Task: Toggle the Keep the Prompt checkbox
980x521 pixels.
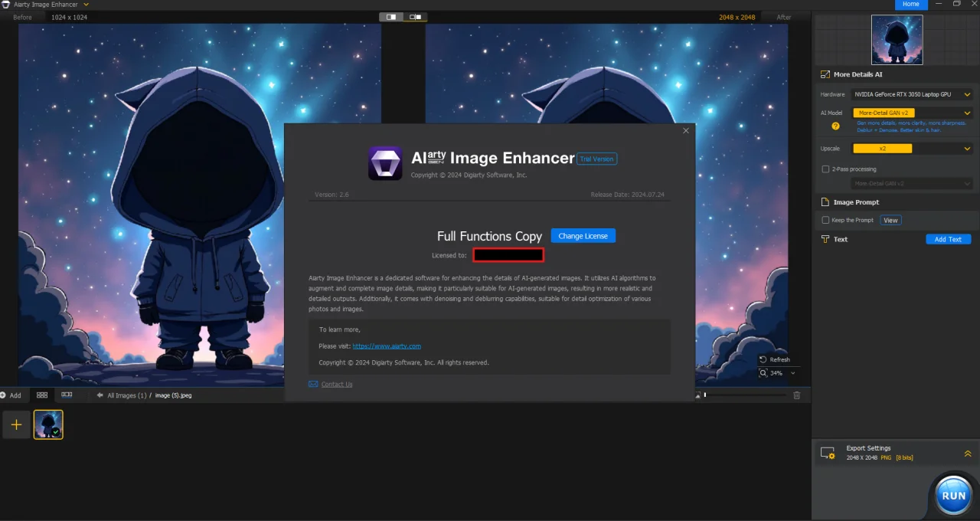Action: point(825,220)
